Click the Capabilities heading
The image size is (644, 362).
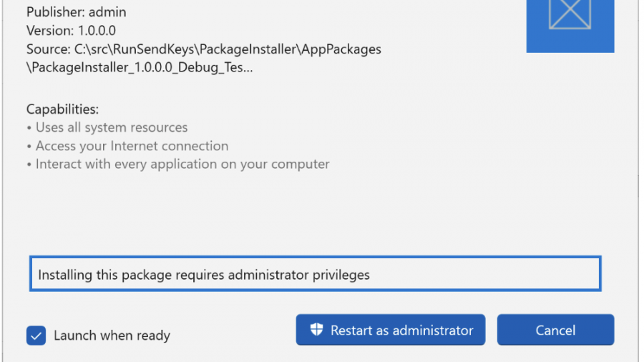coord(62,109)
